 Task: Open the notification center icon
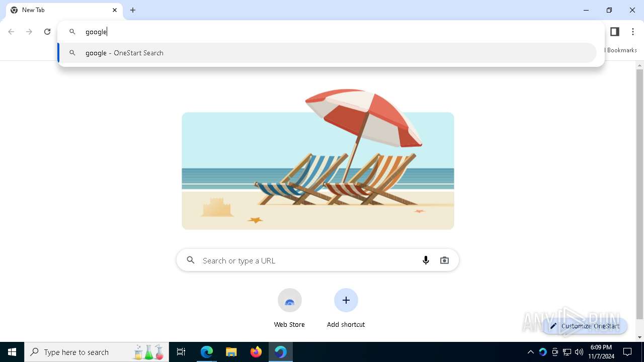[627, 352]
